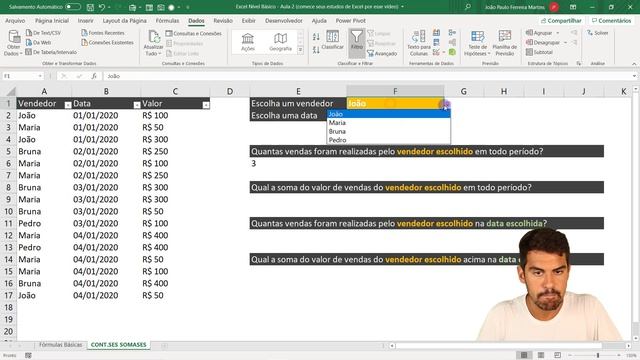Click Texto para Colunas

(x=419, y=42)
